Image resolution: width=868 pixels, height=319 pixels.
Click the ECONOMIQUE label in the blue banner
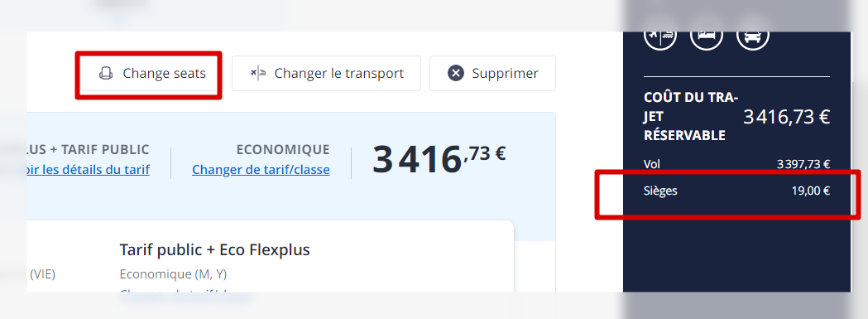[283, 150]
